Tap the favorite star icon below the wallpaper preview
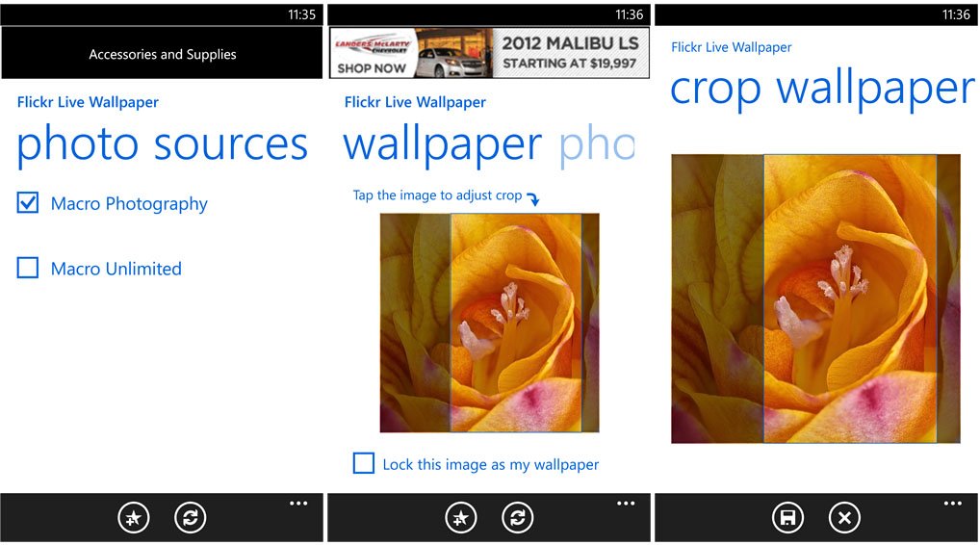Viewport: 980px width, 545px height. click(x=461, y=517)
